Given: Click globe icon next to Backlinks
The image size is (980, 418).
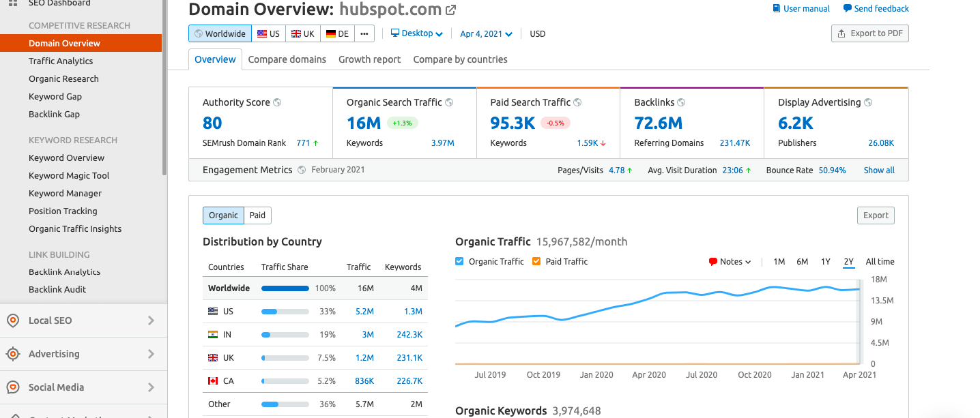Looking at the screenshot, I should click(x=681, y=102).
